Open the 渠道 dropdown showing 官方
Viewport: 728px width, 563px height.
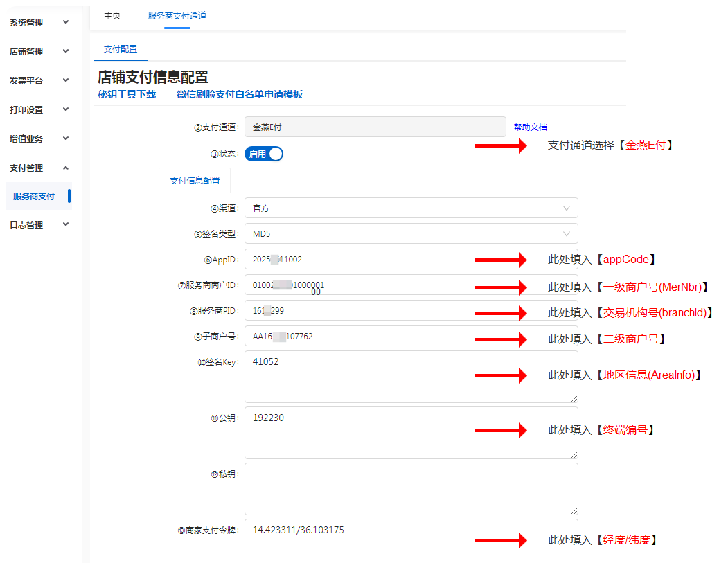(x=411, y=208)
